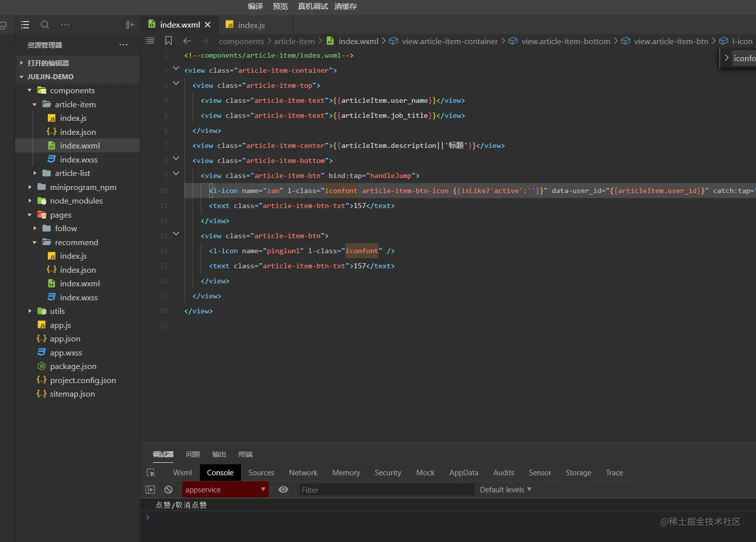Fold code at line 2 chevron

coord(176,68)
